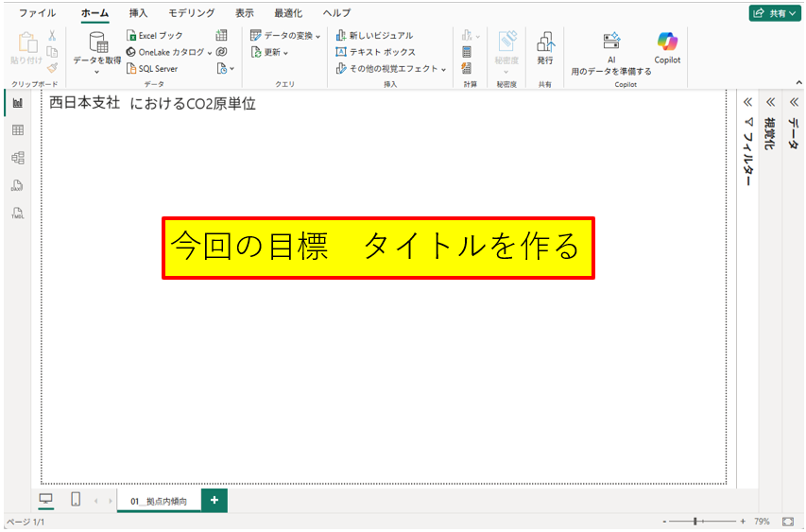
Task: Select the ホーム ribbon tab
Action: [x=95, y=13]
